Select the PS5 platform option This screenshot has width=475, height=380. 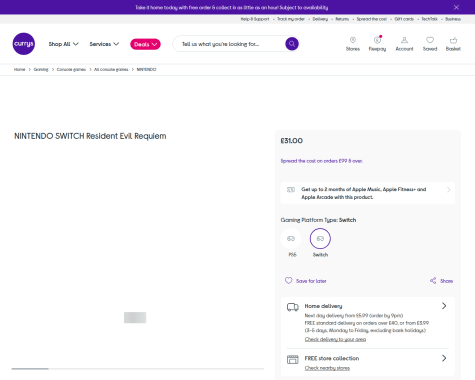point(291,239)
